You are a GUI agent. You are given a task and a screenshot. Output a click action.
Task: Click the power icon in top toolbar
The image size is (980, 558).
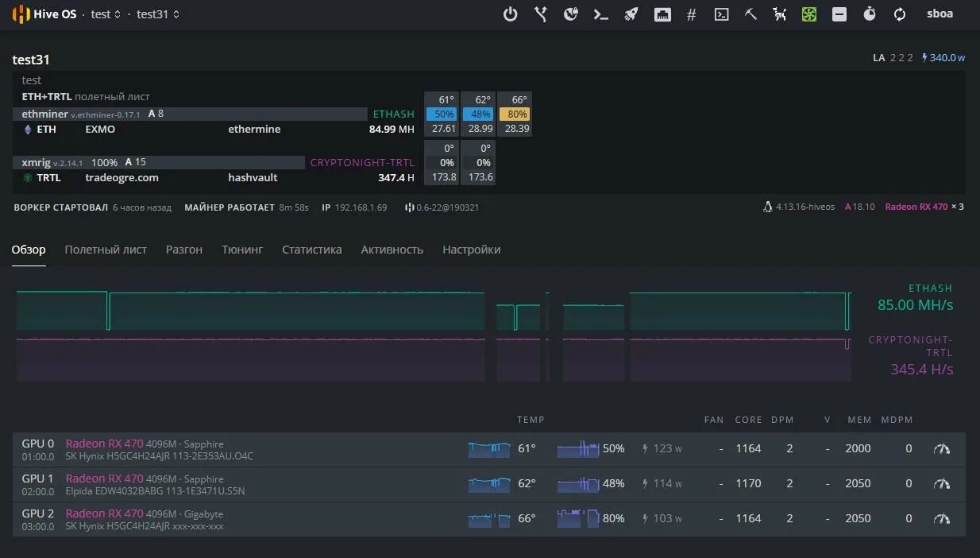tap(511, 14)
